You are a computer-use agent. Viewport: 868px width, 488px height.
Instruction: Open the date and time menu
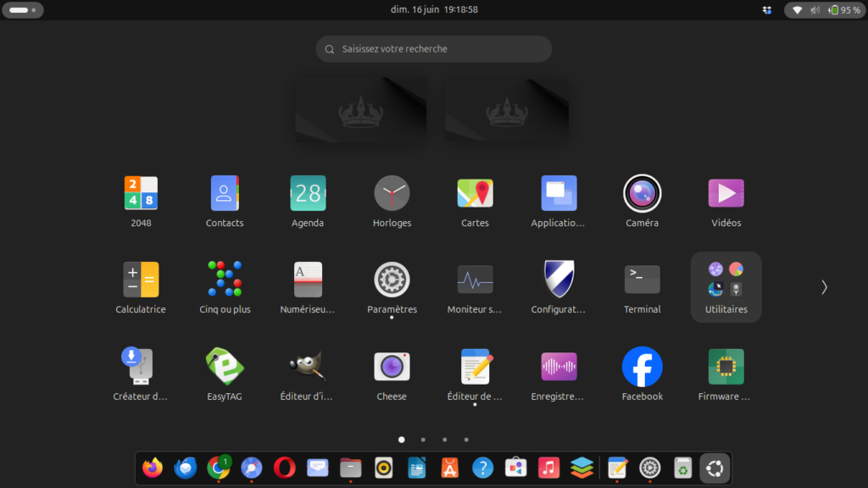(434, 9)
